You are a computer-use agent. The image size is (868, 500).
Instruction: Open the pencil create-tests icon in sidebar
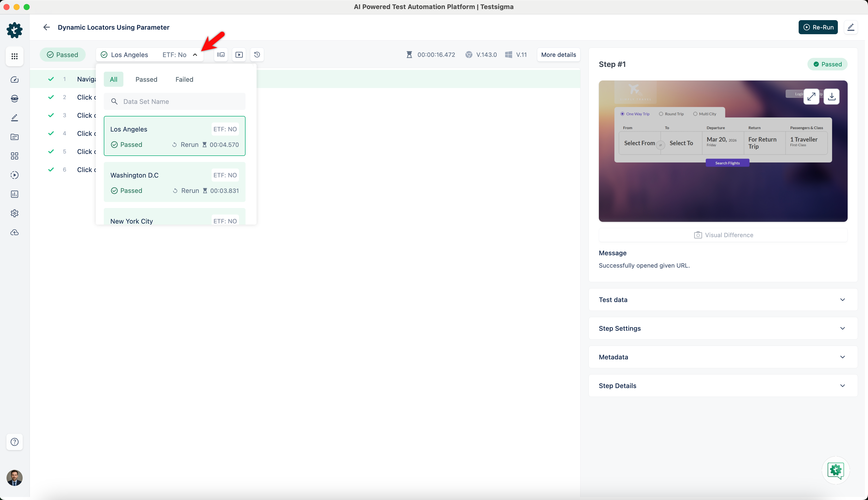tap(14, 118)
